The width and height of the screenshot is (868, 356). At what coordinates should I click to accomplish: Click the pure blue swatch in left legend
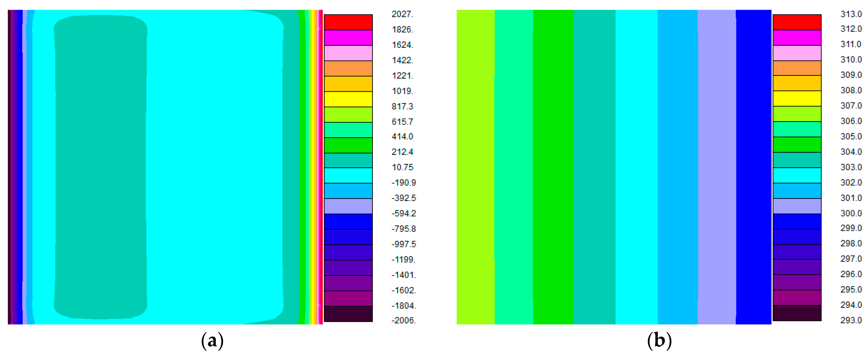348,221
